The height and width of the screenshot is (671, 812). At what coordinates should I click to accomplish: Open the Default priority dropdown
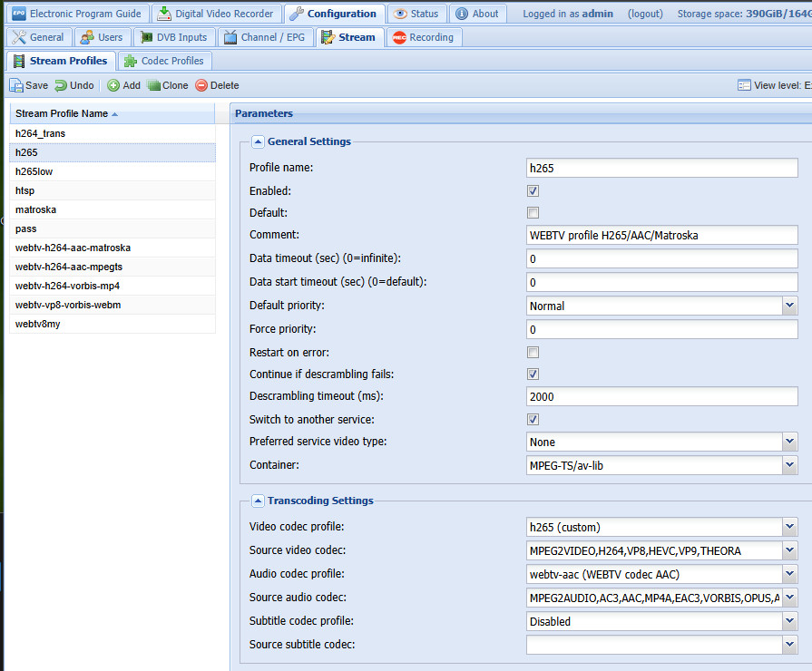(789, 306)
